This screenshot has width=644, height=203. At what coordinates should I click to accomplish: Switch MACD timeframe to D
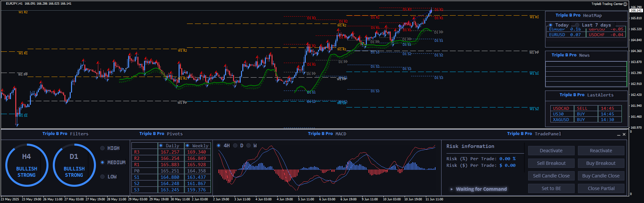[235, 146]
